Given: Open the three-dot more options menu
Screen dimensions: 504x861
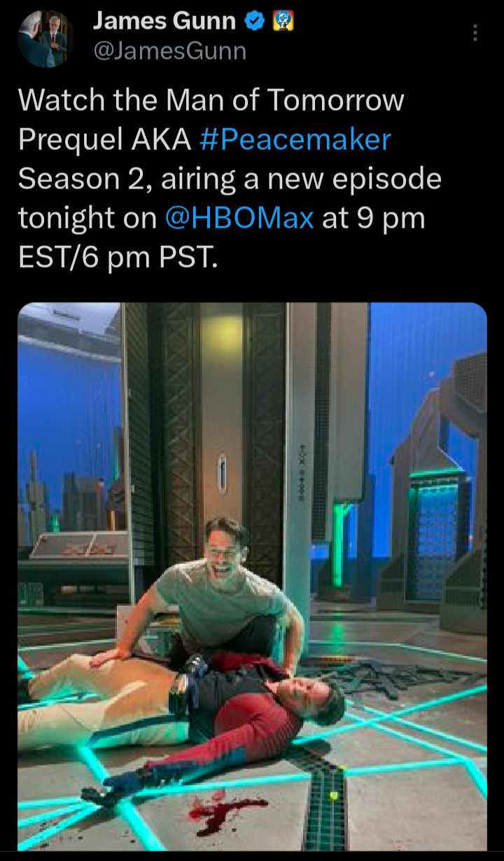Looking at the screenshot, I should 475,33.
